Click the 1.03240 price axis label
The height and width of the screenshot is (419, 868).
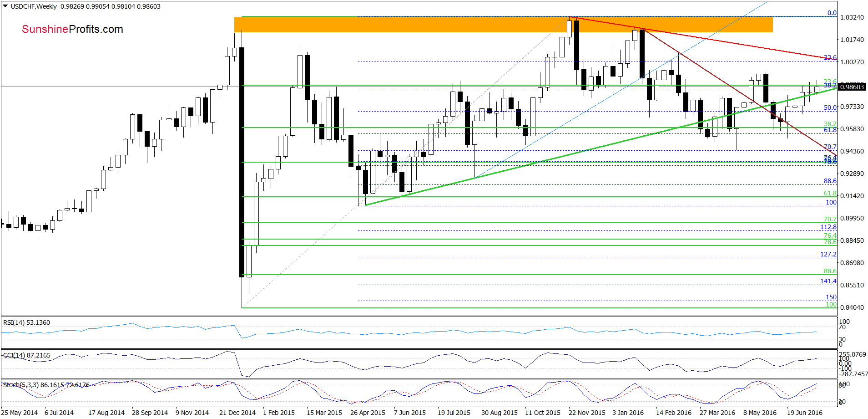(x=852, y=17)
